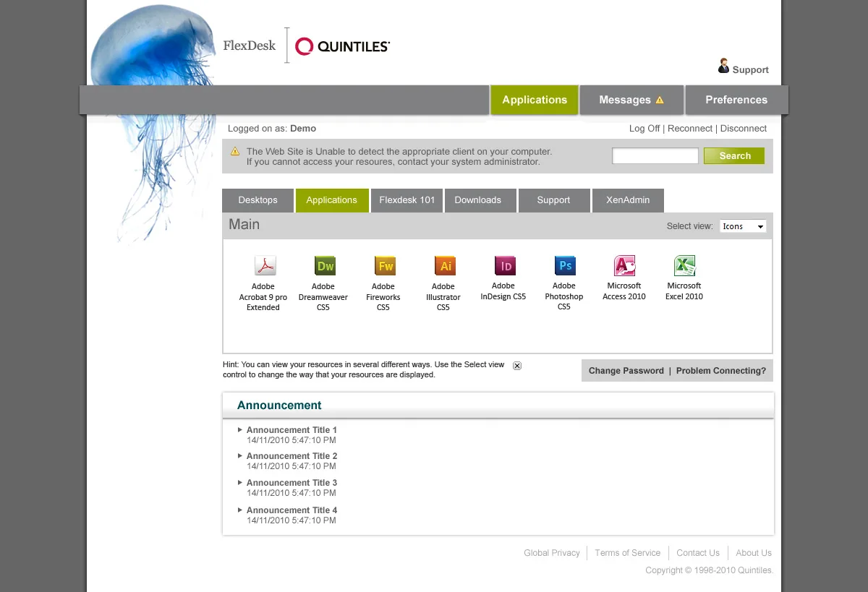
Task: Click the Main section heading
Action: 244,225
